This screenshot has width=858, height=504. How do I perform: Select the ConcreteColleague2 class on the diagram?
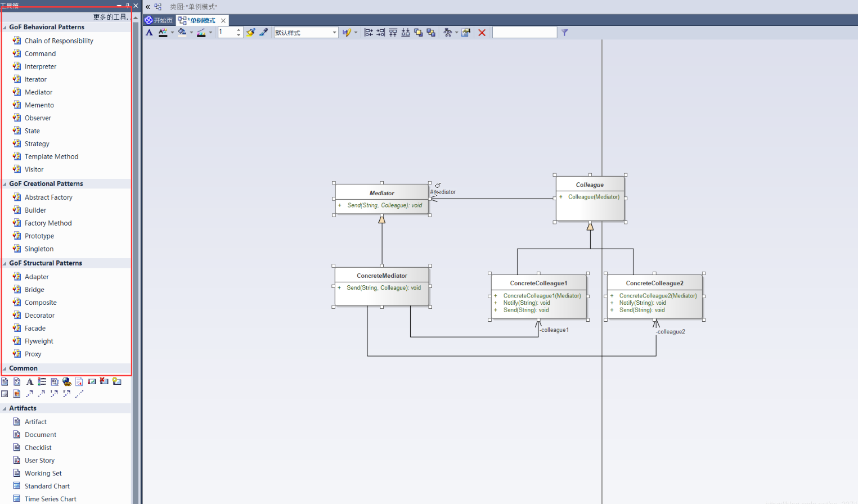(655, 296)
